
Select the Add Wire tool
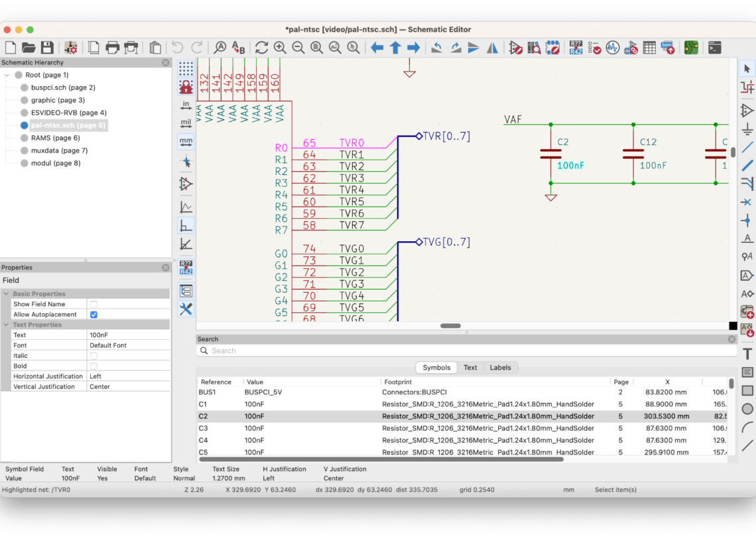pos(747,147)
